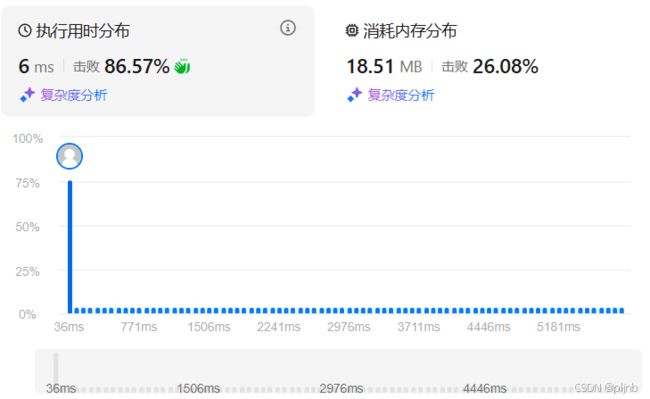Click the 26.08% memory beat value
The height and width of the screenshot is (399, 650).
click(x=505, y=66)
